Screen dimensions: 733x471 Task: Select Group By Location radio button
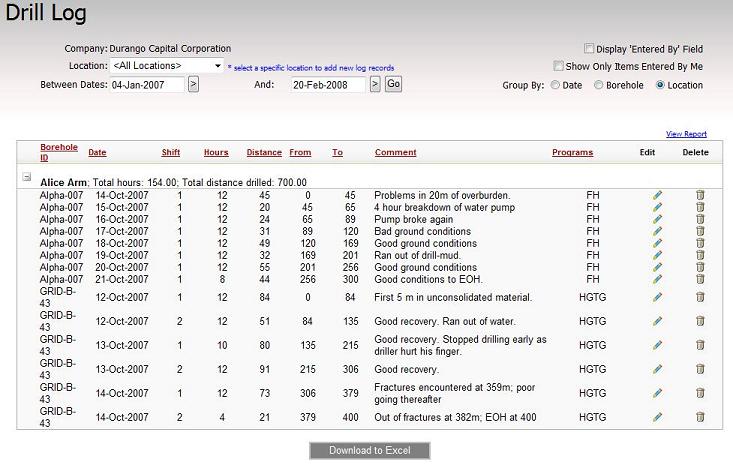(660, 85)
